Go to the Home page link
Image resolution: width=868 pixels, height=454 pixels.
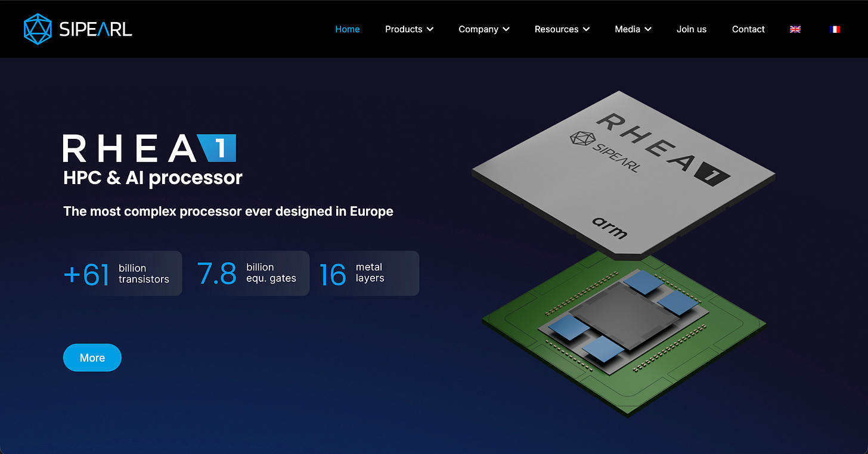(348, 29)
